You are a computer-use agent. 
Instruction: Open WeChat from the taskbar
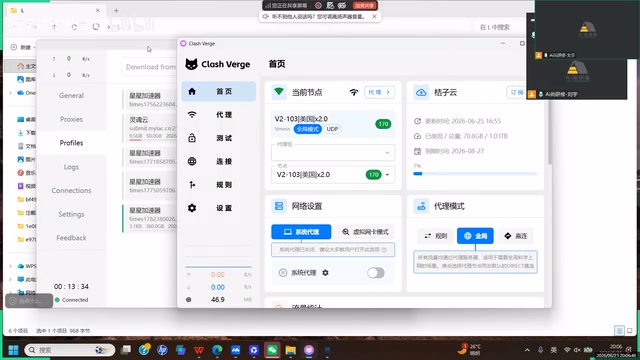[272, 350]
